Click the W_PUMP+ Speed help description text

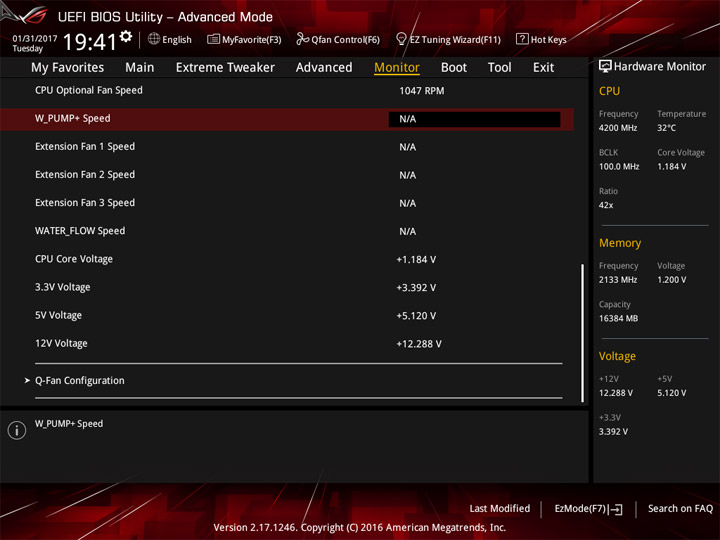[x=69, y=423]
